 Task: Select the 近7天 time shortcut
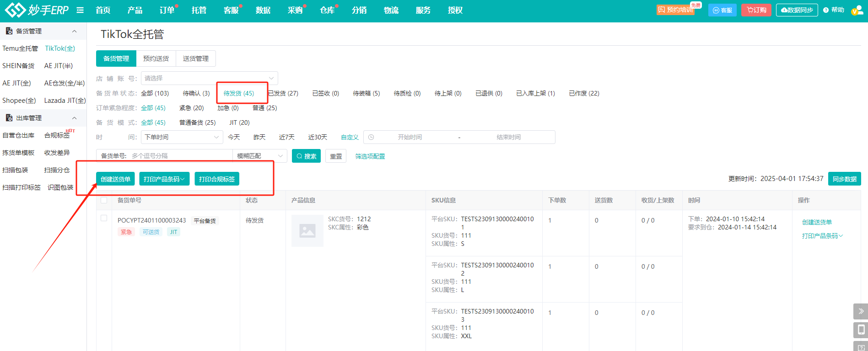pos(287,137)
